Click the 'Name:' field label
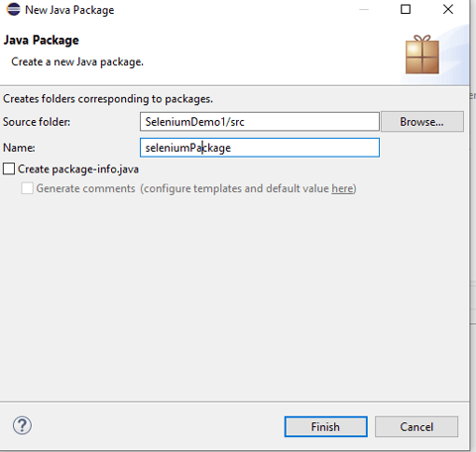The width and height of the screenshot is (476, 452). click(x=19, y=148)
